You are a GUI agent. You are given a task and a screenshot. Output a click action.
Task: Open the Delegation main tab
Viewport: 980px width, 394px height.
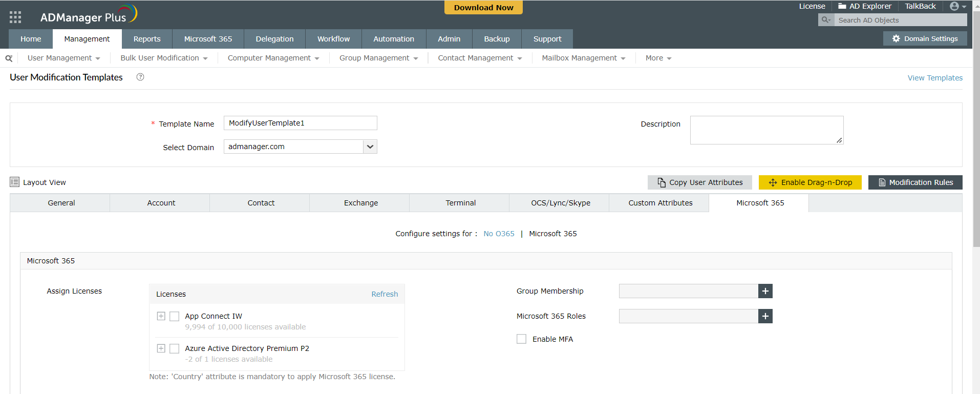(x=274, y=39)
